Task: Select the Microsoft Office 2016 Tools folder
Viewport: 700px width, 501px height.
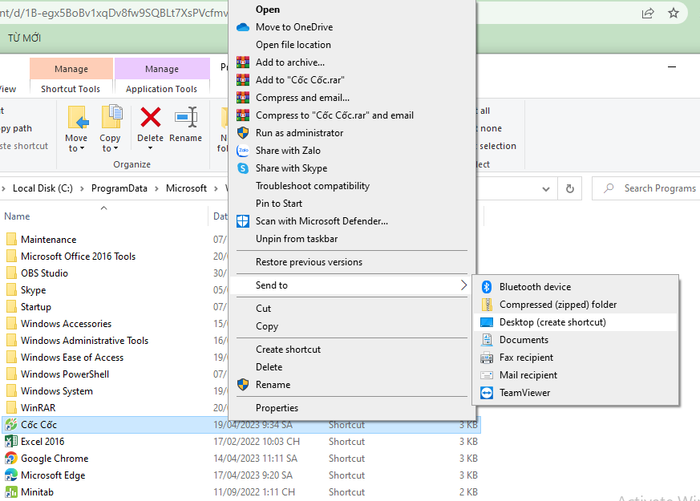Action: [71, 256]
